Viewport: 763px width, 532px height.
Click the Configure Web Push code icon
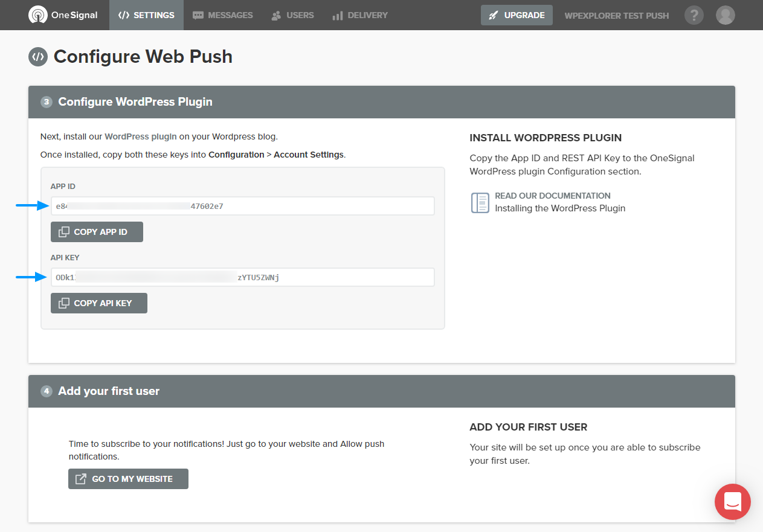click(x=38, y=57)
